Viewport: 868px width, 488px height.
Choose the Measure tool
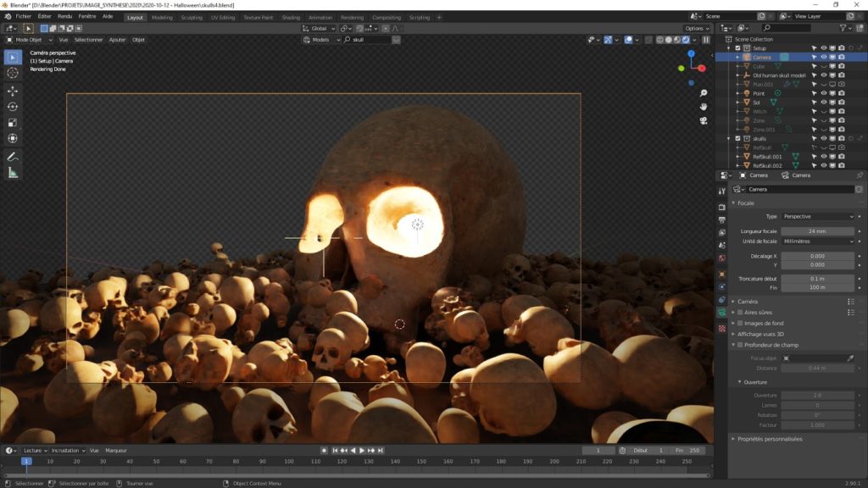[13, 173]
